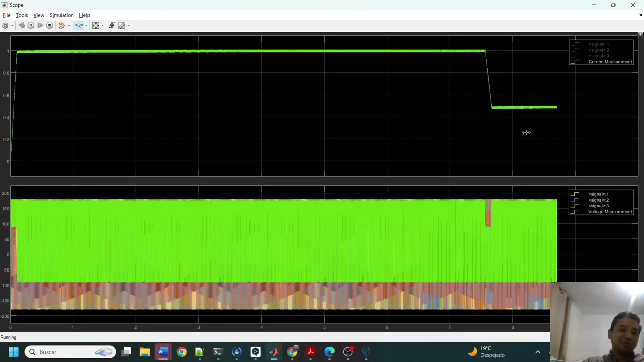Pause the running simulation
The width and height of the screenshot is (644, 362).
coord(31,25)
